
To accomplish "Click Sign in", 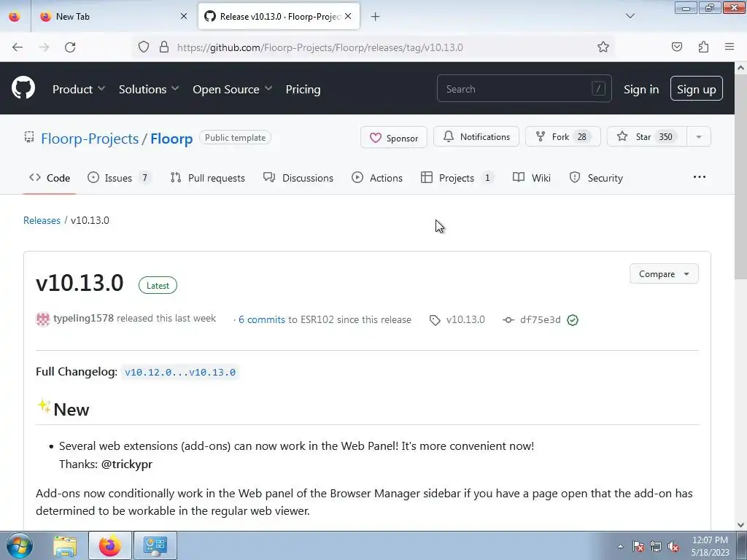I will (x=641, y=89).
